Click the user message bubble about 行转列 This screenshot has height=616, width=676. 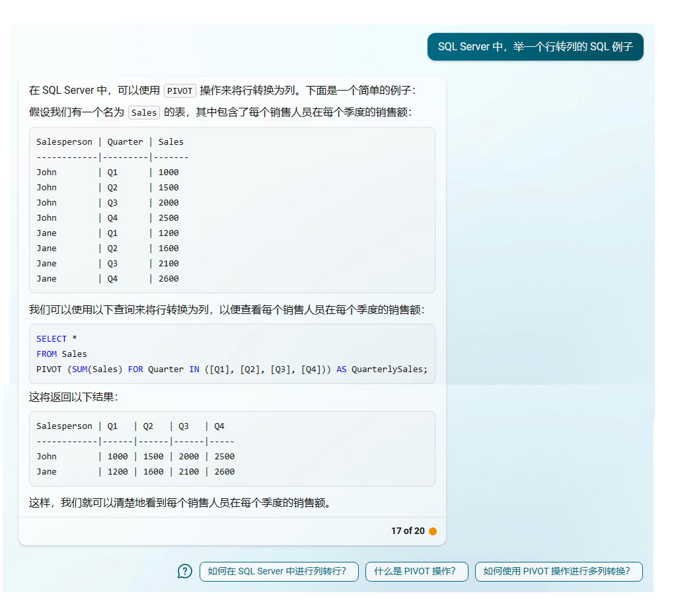click(x=535, y=46)
